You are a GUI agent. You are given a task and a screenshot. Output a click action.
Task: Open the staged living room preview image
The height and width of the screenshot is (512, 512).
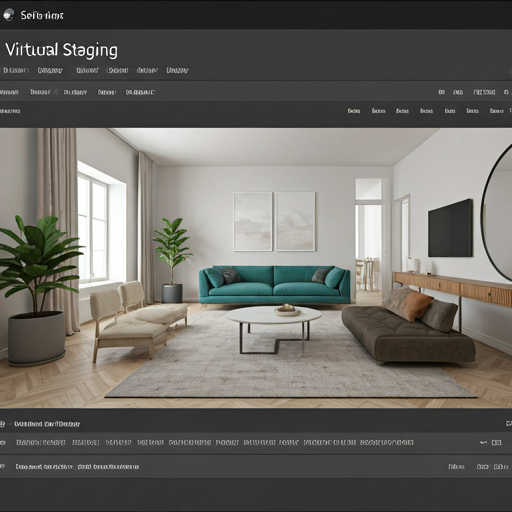click(x=256, y=268)
